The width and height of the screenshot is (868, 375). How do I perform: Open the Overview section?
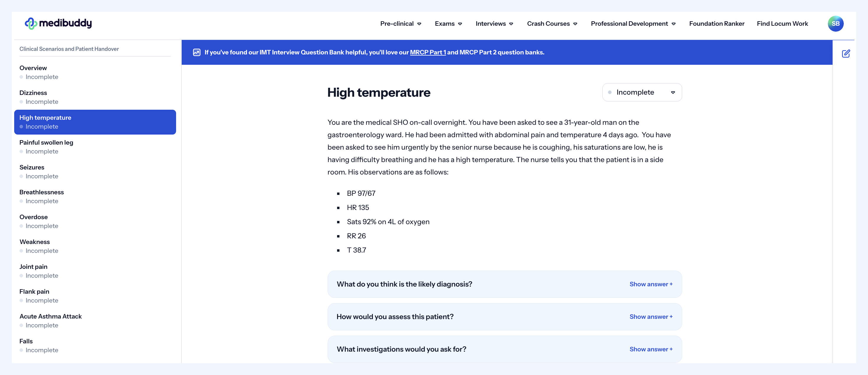click(33, 68)
